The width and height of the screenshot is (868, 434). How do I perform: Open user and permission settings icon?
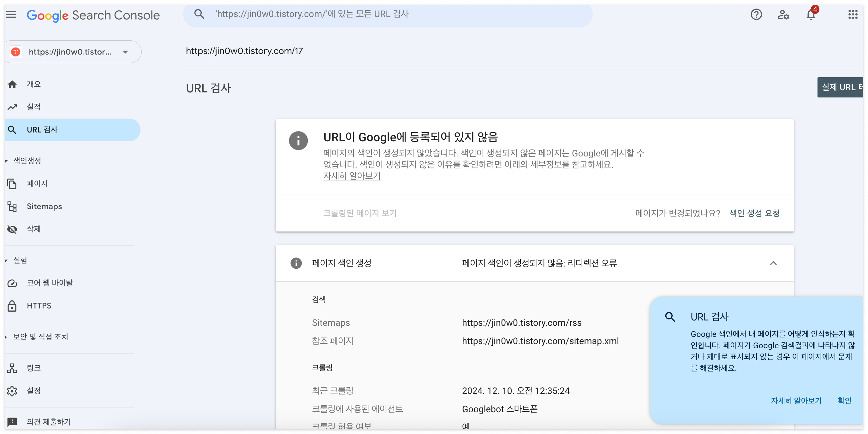click(x=783, y=15)
